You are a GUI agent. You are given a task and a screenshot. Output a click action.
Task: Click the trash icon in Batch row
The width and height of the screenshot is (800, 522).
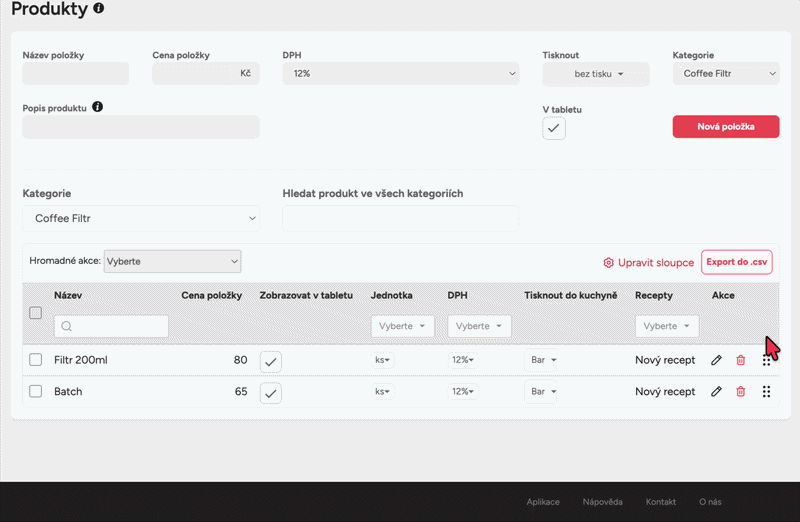[x=741, y=392]
